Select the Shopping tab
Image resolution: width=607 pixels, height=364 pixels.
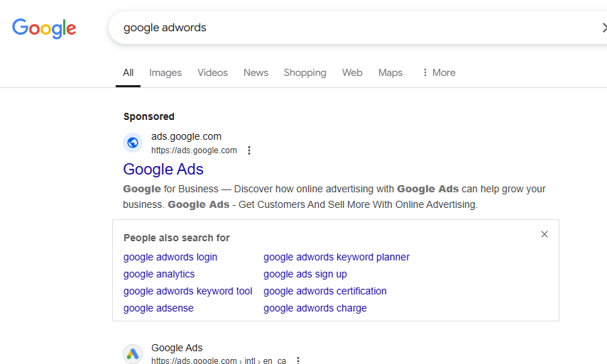(x=305, y=72)
